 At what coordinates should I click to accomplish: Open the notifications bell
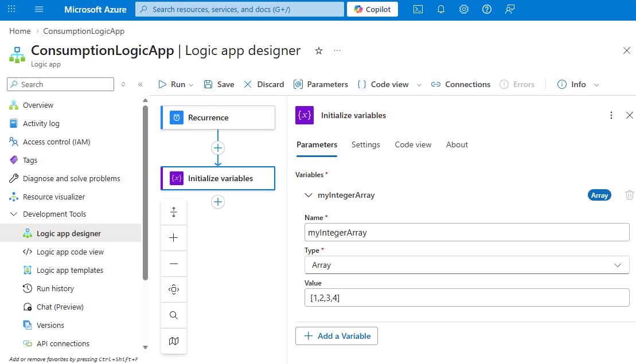(x=441, y=9)
